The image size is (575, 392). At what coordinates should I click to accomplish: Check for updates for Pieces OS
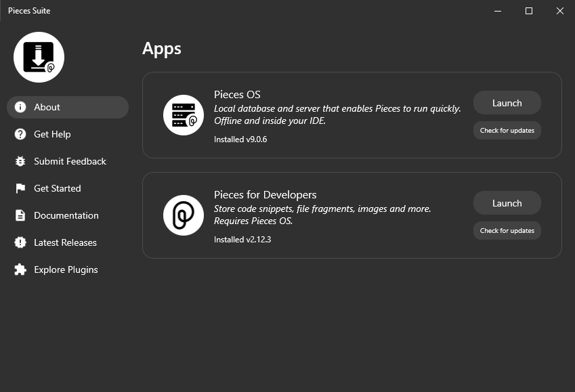point(507,131)
